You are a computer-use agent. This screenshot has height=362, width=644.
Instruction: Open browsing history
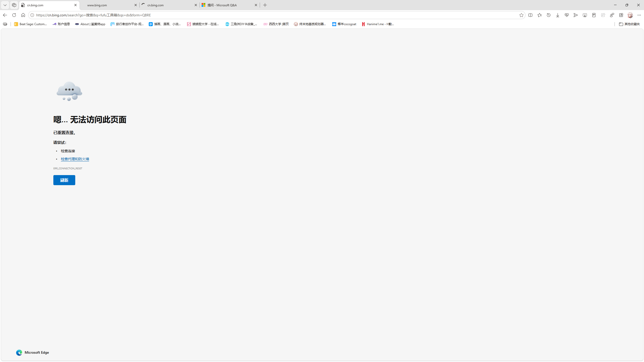pyautogui.click(x=549, y=15)
